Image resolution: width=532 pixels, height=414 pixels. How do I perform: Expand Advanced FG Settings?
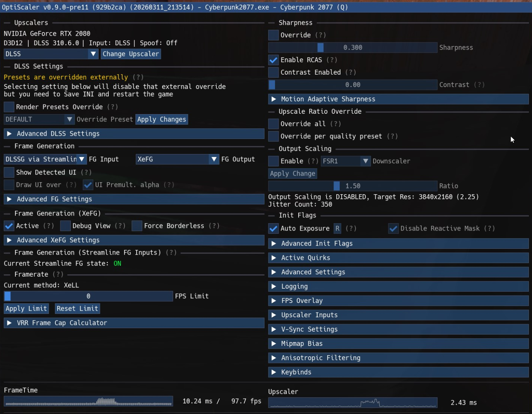tap(134, 199)
